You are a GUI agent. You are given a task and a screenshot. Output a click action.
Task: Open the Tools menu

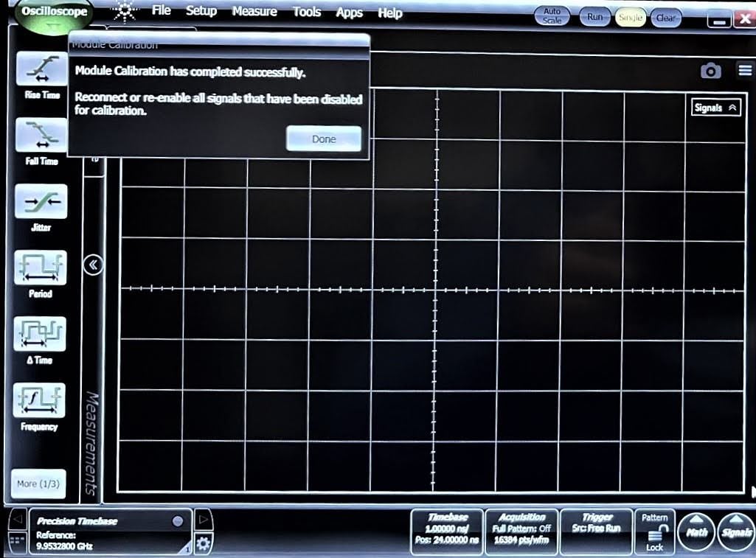click(x=307, y=12)
